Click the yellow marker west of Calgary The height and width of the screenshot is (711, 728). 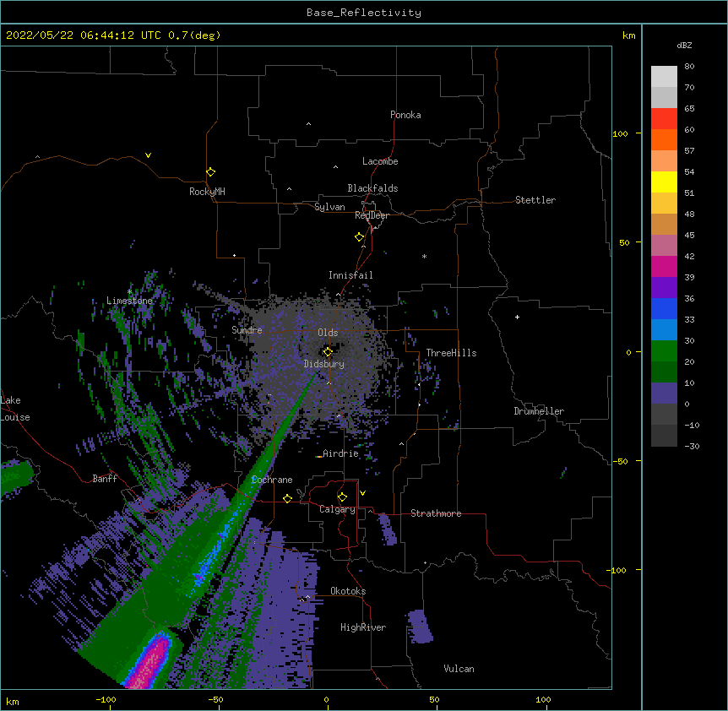[287, 498]
